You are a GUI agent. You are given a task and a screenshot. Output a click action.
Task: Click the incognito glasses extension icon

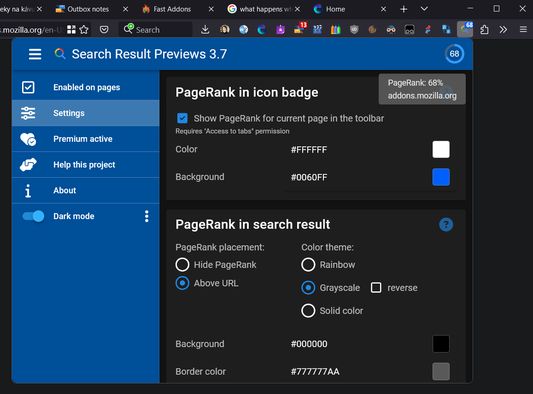click(x=391, y=30)
